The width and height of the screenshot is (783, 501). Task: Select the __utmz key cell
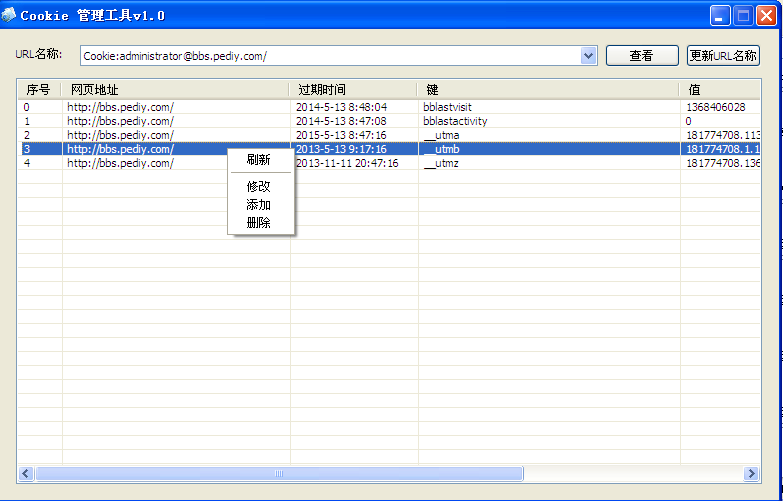coord(441,163)
